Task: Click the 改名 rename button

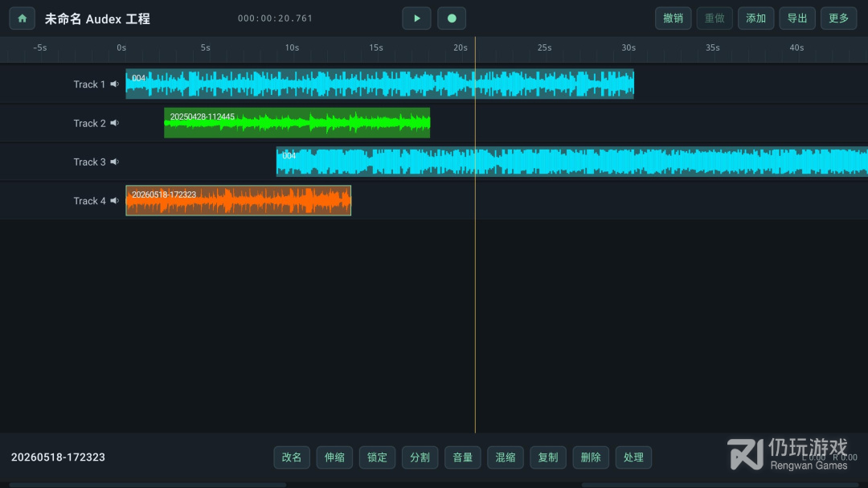Action: tap(292, 457)
